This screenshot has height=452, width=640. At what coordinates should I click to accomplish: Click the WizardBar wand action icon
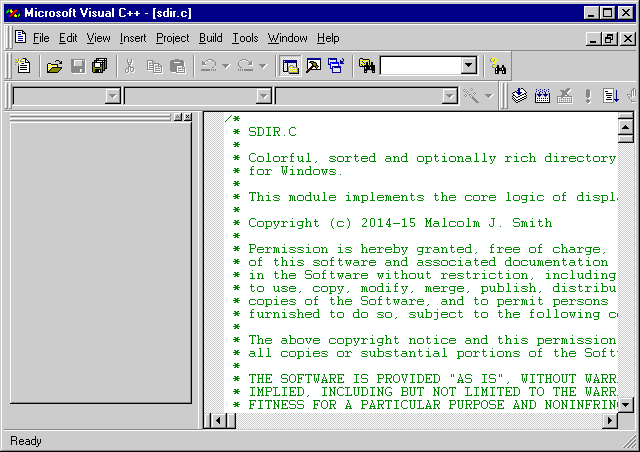(x=471, y=96)
